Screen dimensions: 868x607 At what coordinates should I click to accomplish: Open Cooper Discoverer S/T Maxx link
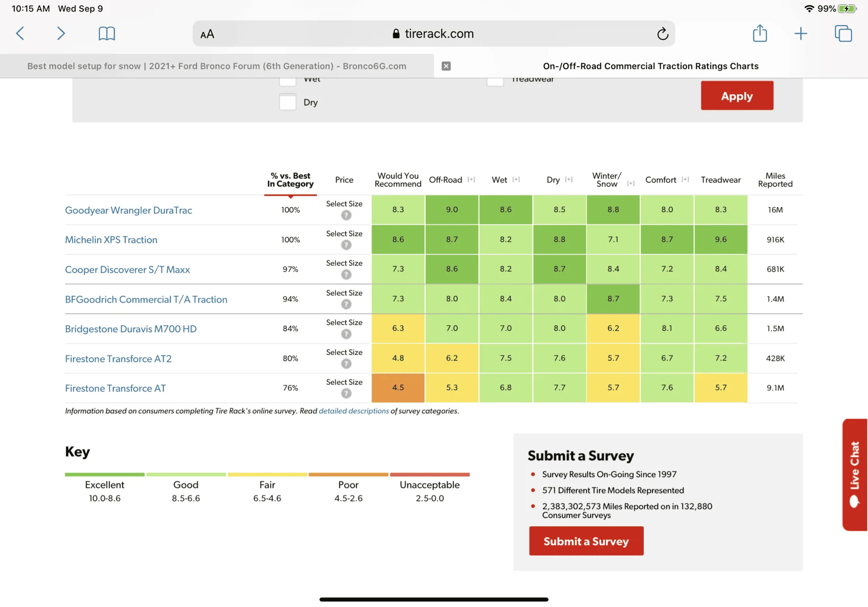[x=127, y=270]
